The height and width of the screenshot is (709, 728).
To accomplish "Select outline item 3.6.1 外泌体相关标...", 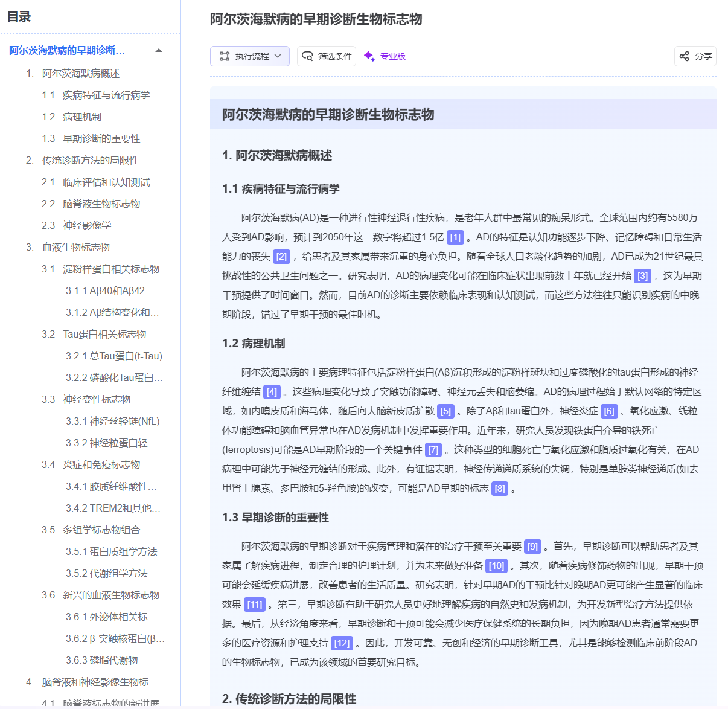I will tap(112, 617).
